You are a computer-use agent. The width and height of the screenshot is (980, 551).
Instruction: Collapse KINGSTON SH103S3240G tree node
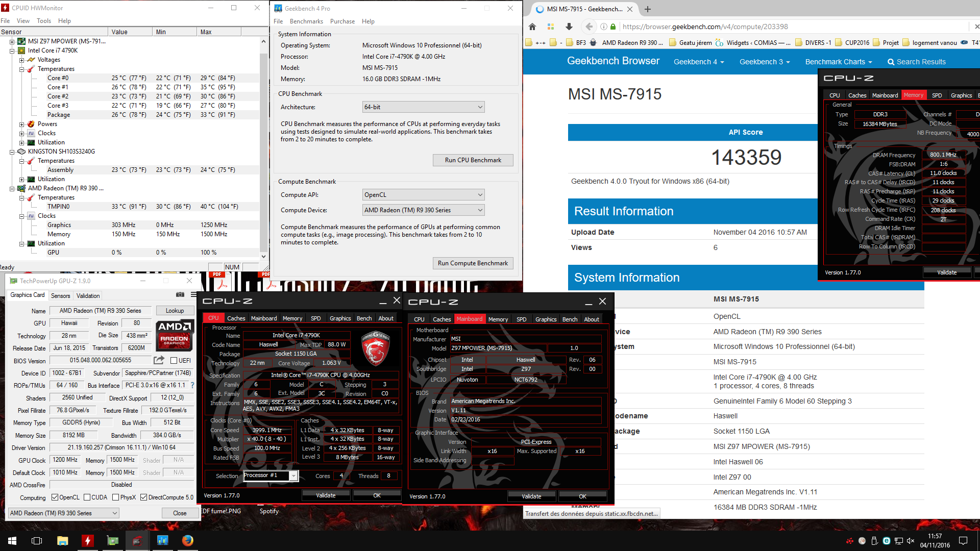(12, 152)
